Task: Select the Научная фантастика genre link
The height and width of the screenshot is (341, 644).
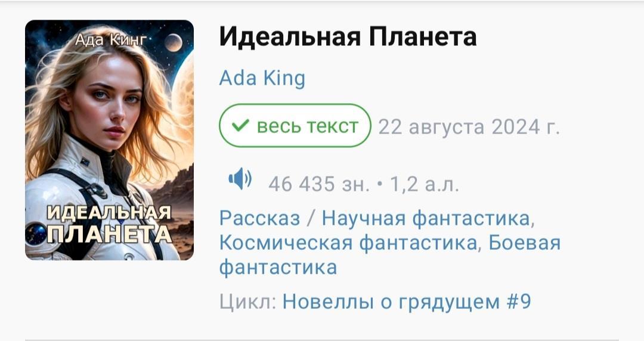Action: point(428,218)
